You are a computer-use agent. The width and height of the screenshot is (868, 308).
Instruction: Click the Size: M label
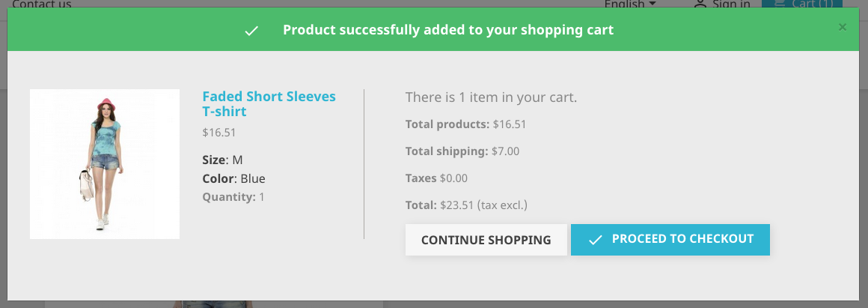[x=222, y=160]
